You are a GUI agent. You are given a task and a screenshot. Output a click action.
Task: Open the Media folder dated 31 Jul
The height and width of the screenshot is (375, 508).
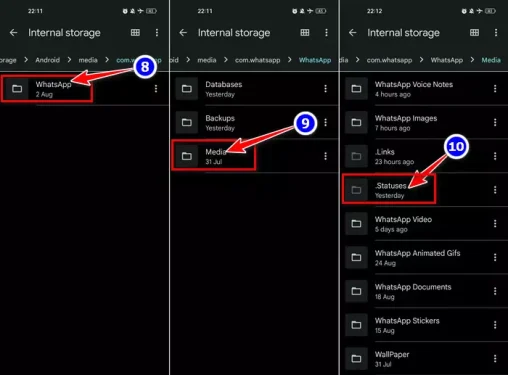[x=254, y=156]
